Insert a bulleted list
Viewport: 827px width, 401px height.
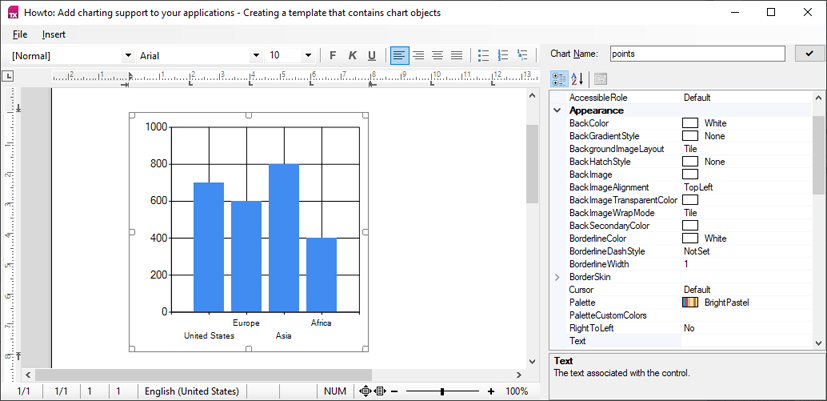(x=483, y=55)
